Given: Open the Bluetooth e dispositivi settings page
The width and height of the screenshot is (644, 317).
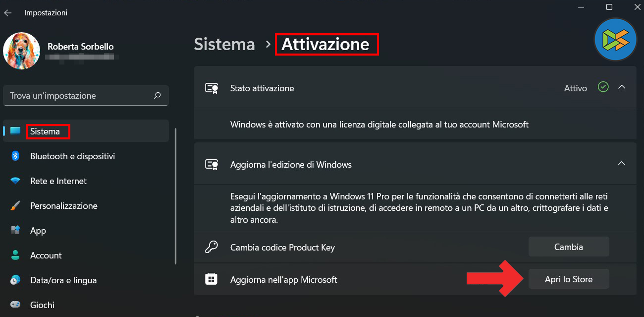Looking at the screenshot, I should click(72, 156).
